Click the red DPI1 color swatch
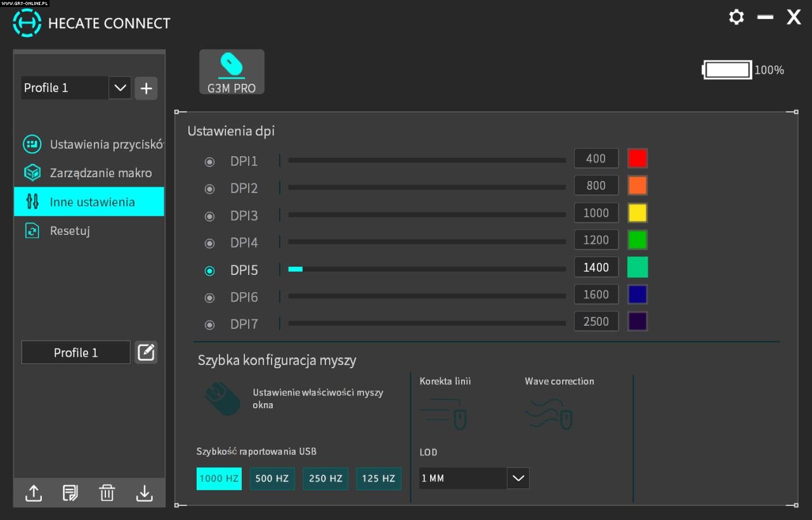Viewport: 812px width, 520px height. pyautogui.click(x=637, y=158)
